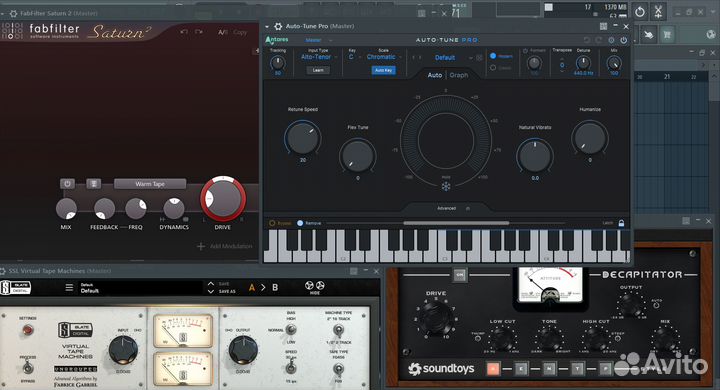
Task: Click tape reels HIDE icon
Action: [315, 287]
